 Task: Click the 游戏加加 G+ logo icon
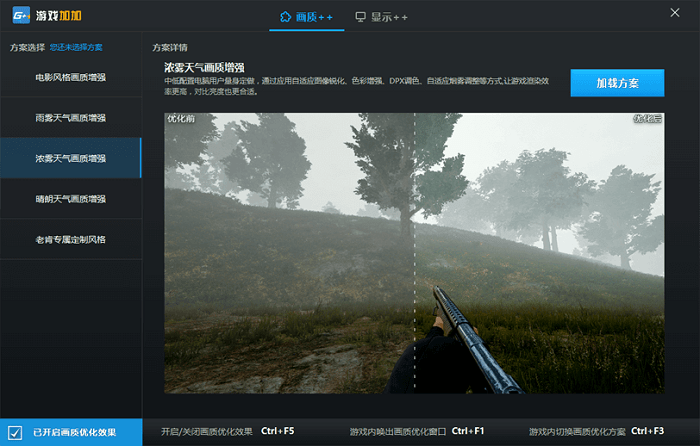point(21,16)
